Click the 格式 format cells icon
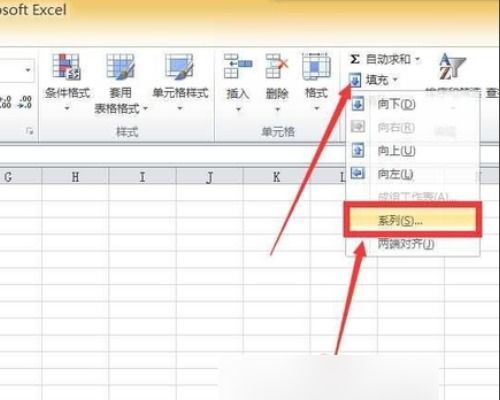Viewport: 500px width, 400px height. (x=316, y=66)
